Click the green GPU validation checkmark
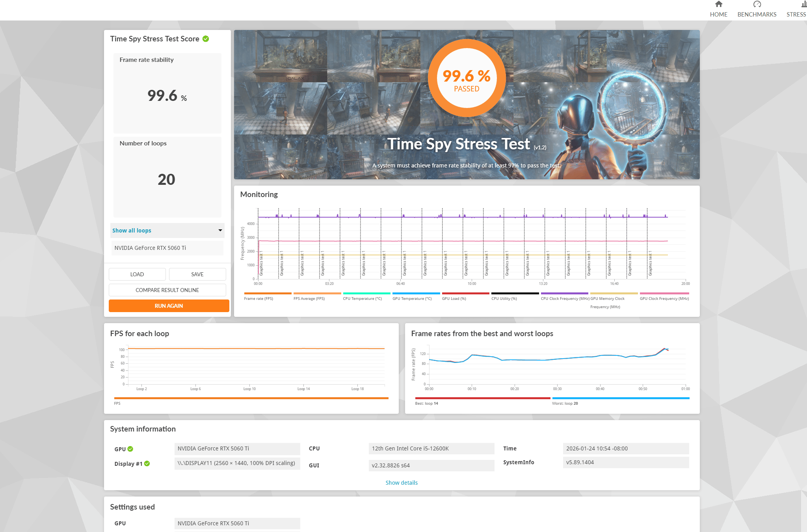Image resolution: width=807 pixels, height=532 pixels. click(x=130, y=449)
